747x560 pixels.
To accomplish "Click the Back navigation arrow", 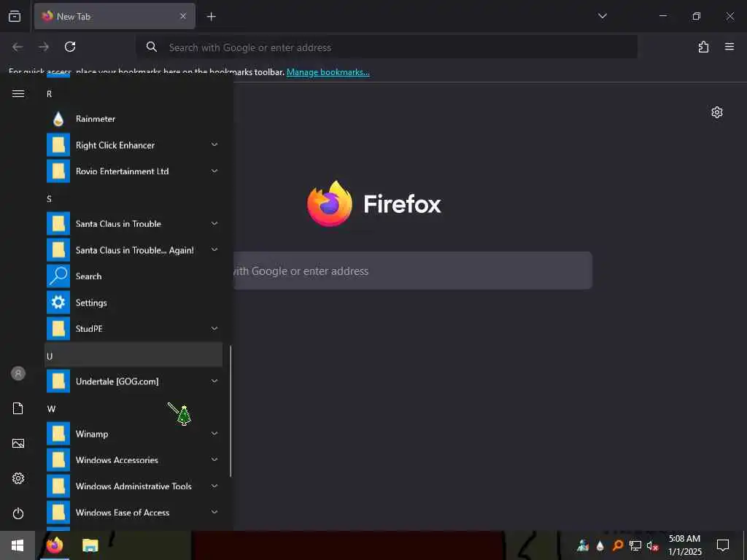I will tap(18, 47).
